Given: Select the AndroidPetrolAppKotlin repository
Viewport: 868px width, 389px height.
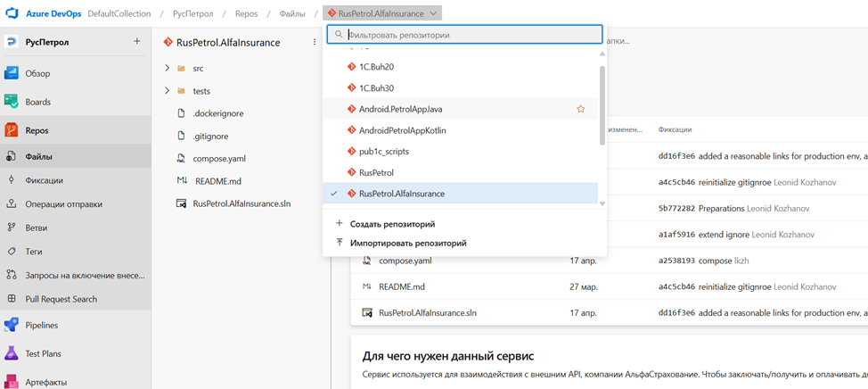Looking at the screenshot, I should [460, 131].
